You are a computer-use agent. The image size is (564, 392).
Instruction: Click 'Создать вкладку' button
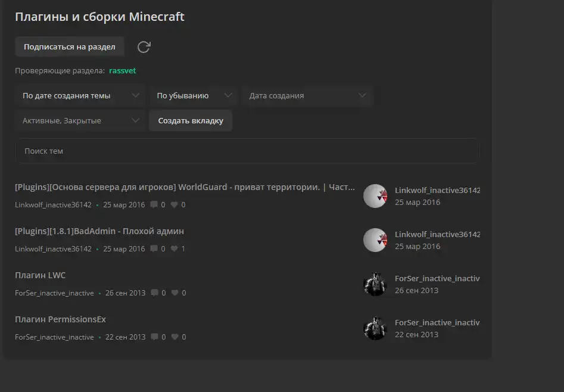tap(191, 120)
